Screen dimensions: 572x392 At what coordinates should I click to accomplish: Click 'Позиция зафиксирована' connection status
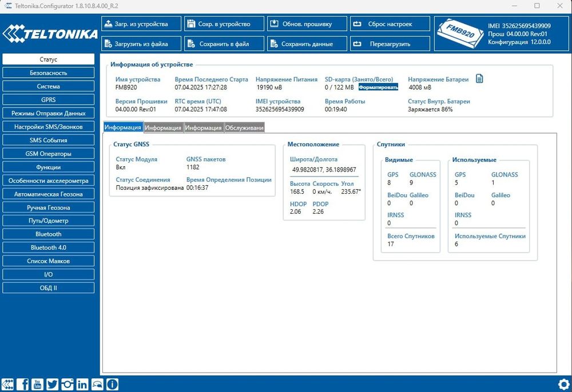tap(149, 187)
